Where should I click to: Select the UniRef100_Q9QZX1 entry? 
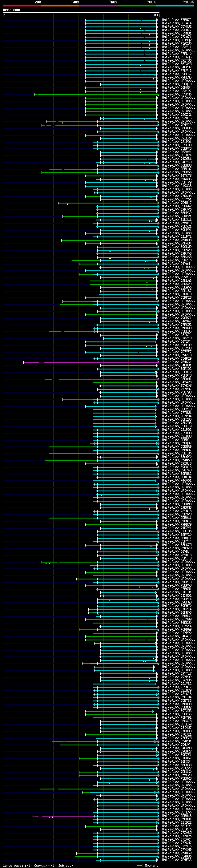click(x=177, y=115)
